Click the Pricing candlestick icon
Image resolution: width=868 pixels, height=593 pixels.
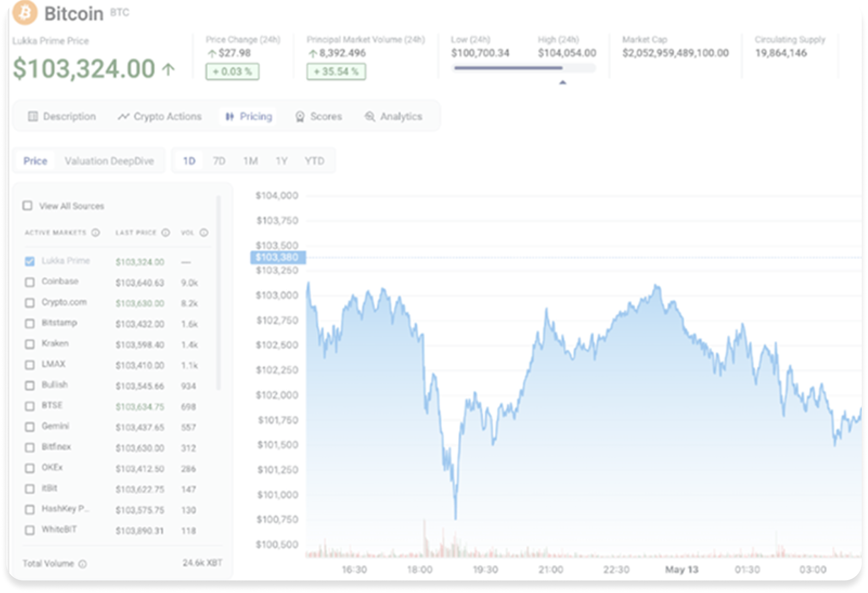230,117
